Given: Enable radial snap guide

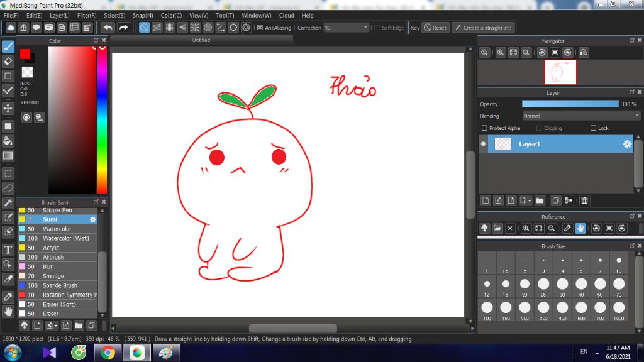Looking at the screenshot, I should point(195,28).
